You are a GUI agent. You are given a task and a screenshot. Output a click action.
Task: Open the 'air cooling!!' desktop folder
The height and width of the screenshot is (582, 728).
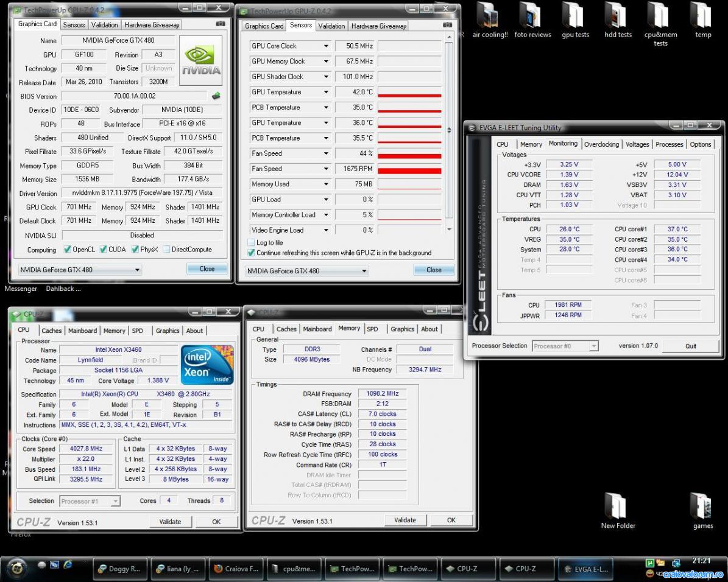[x=489, y=19]
